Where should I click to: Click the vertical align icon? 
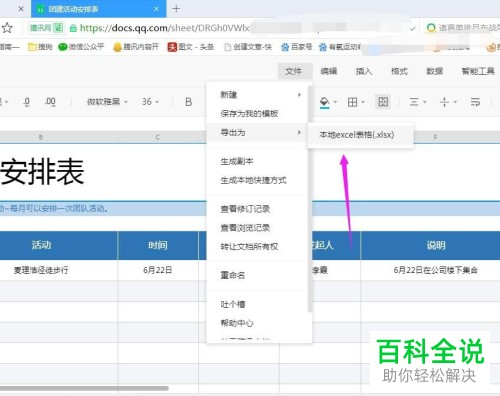pyautogui.click(x=444, y=102)
